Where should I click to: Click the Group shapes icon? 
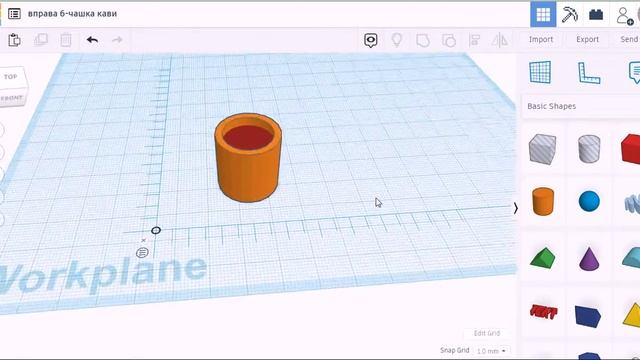click(423, 40)
